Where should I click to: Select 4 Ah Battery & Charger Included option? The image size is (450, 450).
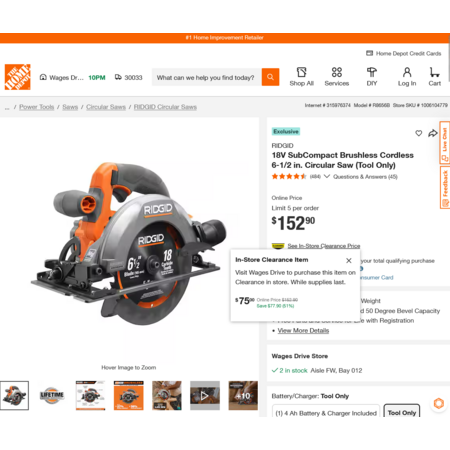click(326, 413)
